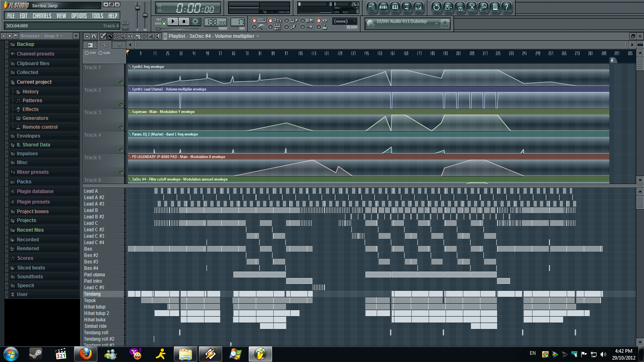Open Help using the question mark icon
The image size is (644, 362).
506,7
